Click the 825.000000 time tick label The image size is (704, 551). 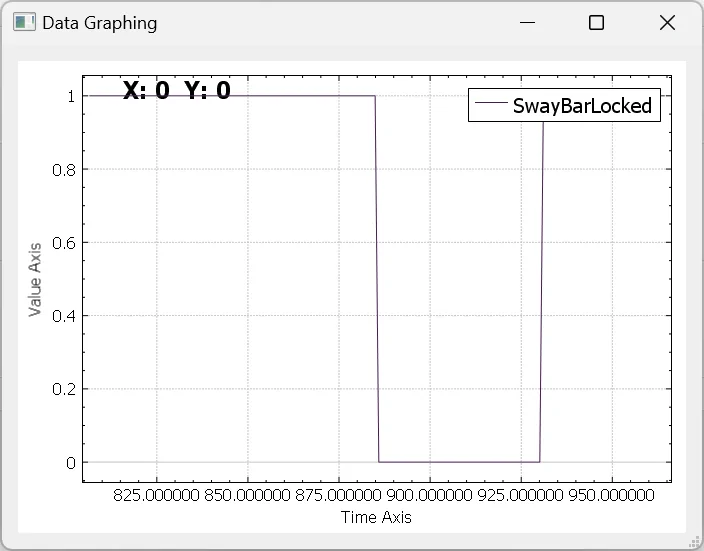(156, 495)
